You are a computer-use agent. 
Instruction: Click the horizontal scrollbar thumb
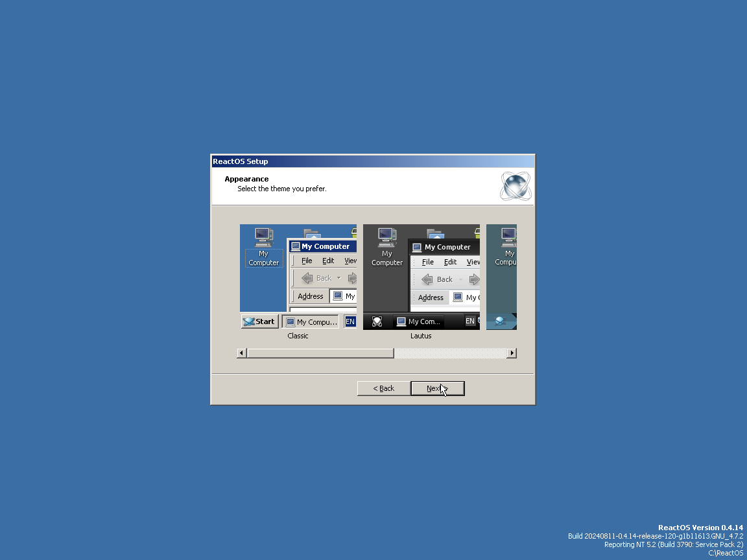320,353
